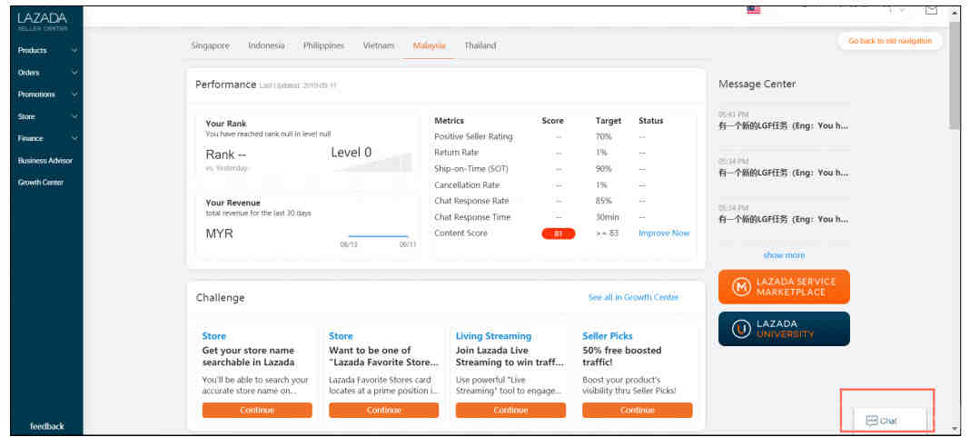Screen dimensions: 980x447
Task: Click the Rank -- value
Action: pyautogui.click(x=225, y=154)
